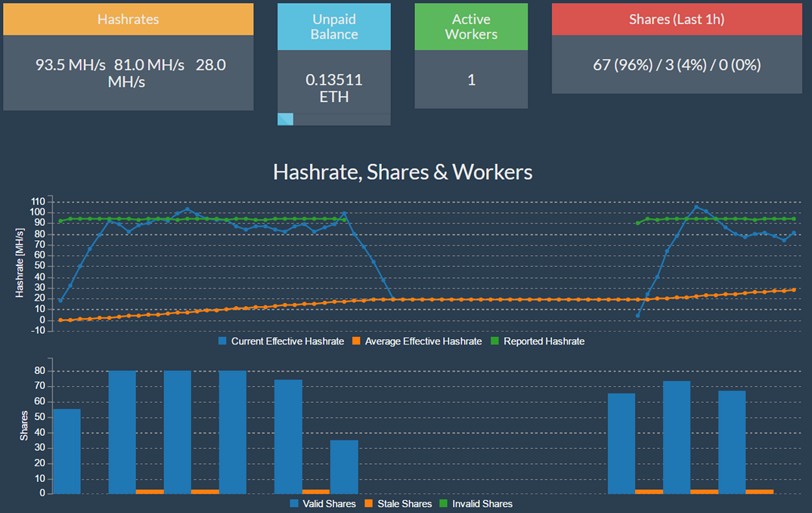Click the blue Valid Shares legend swatch
This screenshot has height=513, width=812.
(295, 504)
